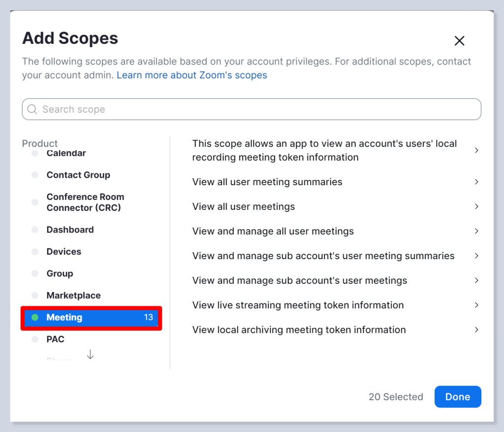Click the search magnifier icon

[x=32, y=109]
